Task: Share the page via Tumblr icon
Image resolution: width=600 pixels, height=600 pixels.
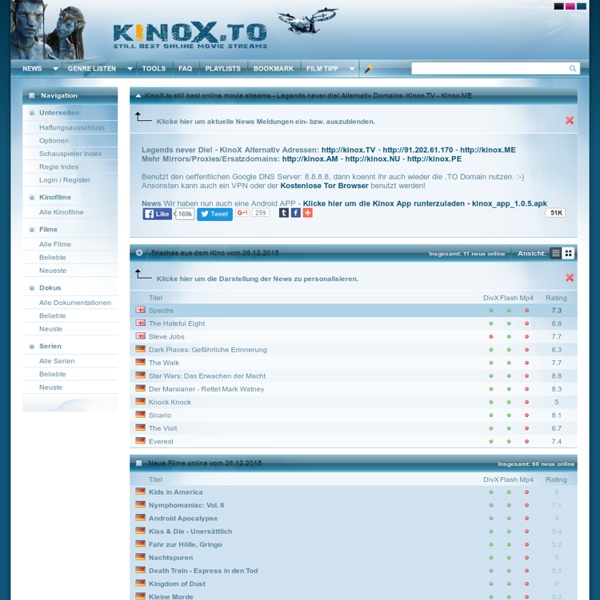Action: [284, 213]
